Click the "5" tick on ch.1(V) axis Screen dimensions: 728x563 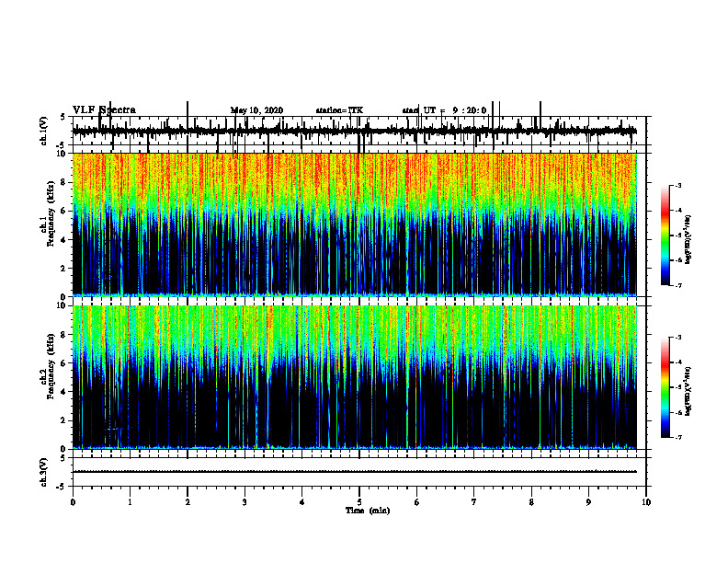point(63,118)
